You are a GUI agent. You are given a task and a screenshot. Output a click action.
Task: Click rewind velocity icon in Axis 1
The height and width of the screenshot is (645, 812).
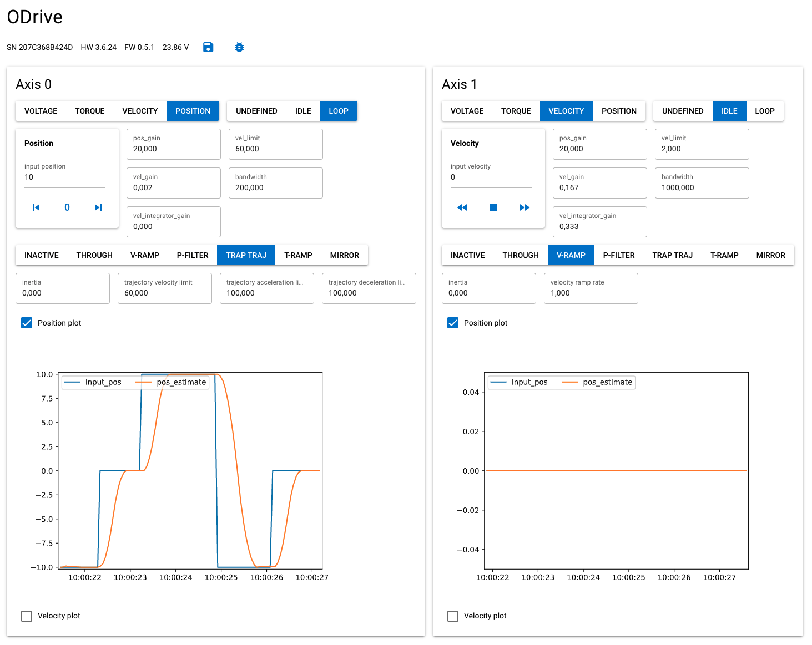pyautogui.click(x=462, y=207)
